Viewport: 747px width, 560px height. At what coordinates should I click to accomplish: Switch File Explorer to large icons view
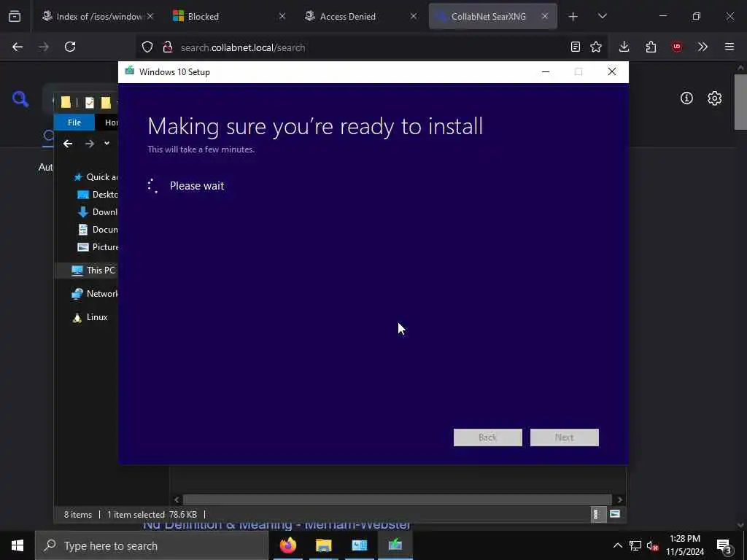[x=615, y=514]
